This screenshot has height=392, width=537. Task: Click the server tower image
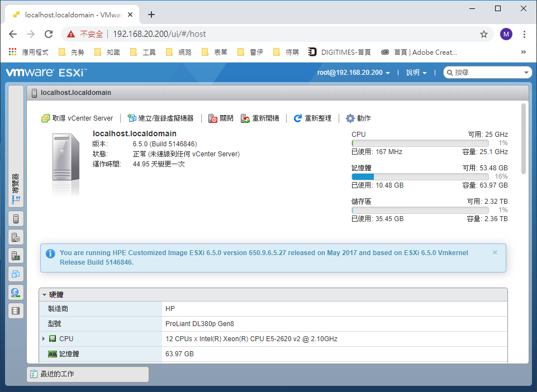(66, 157)
